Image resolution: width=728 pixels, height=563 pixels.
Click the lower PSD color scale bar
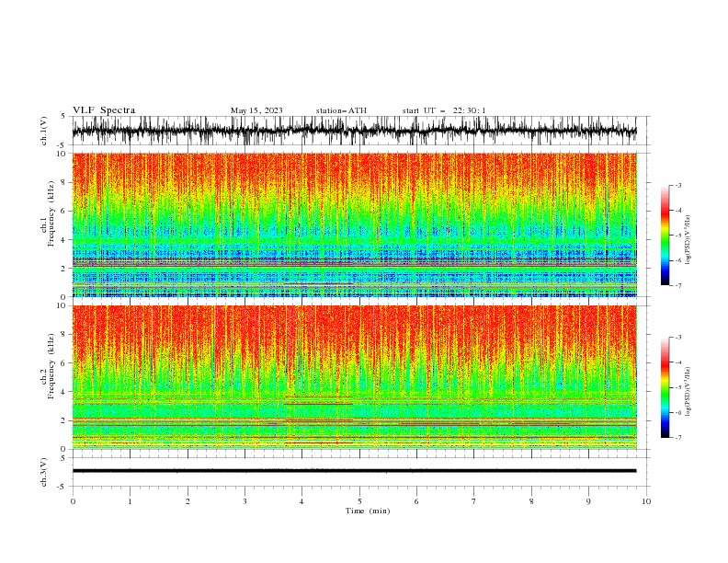pyautogui.click(x=665, y=387)
